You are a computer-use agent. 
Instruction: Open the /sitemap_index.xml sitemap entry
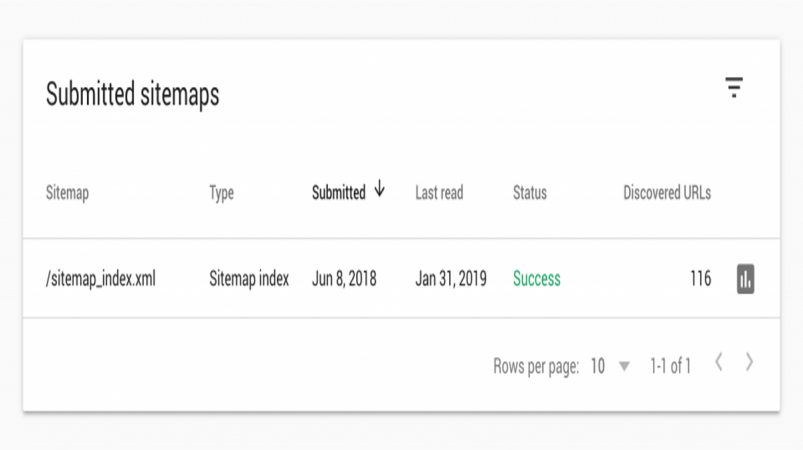tap(100, 279)
